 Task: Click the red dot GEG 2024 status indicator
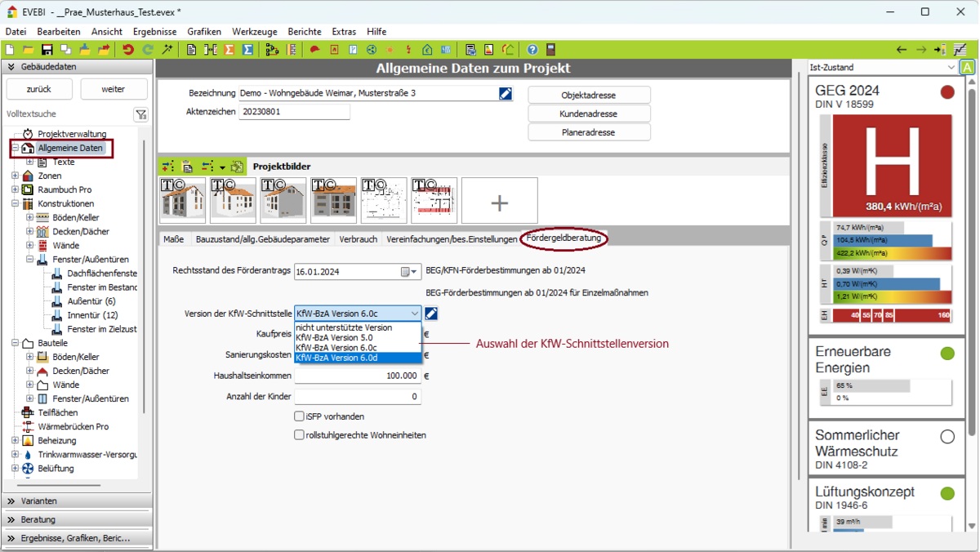click(947, 92)
